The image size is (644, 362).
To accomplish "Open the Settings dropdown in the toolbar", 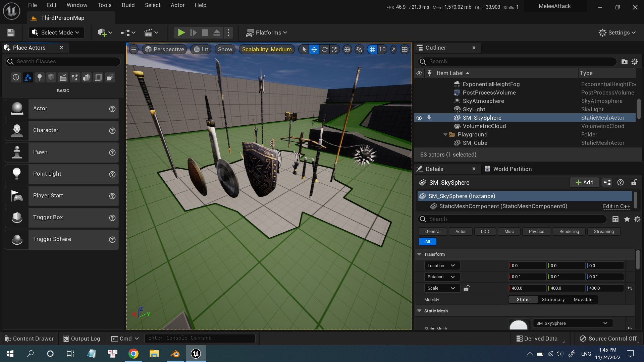I will [617, 33].
